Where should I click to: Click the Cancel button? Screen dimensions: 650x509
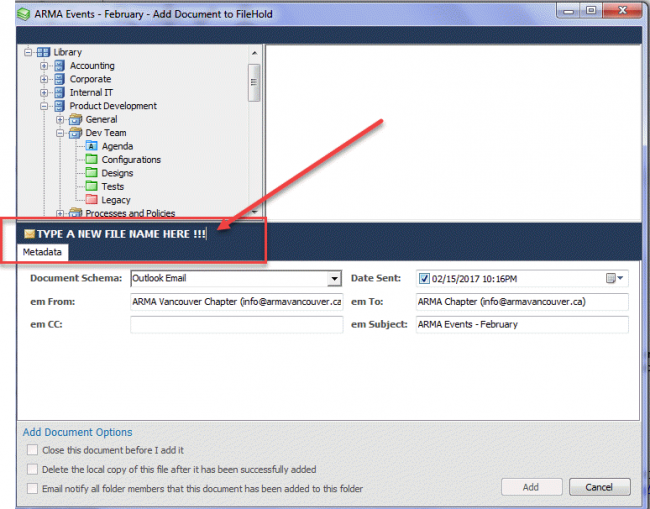[x=599, y=487]
